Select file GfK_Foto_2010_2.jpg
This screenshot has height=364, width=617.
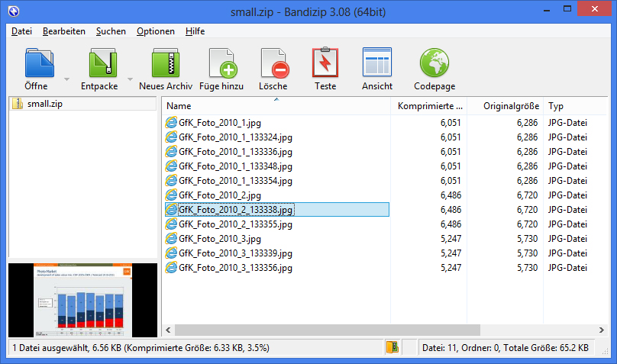tap(220, 195)
